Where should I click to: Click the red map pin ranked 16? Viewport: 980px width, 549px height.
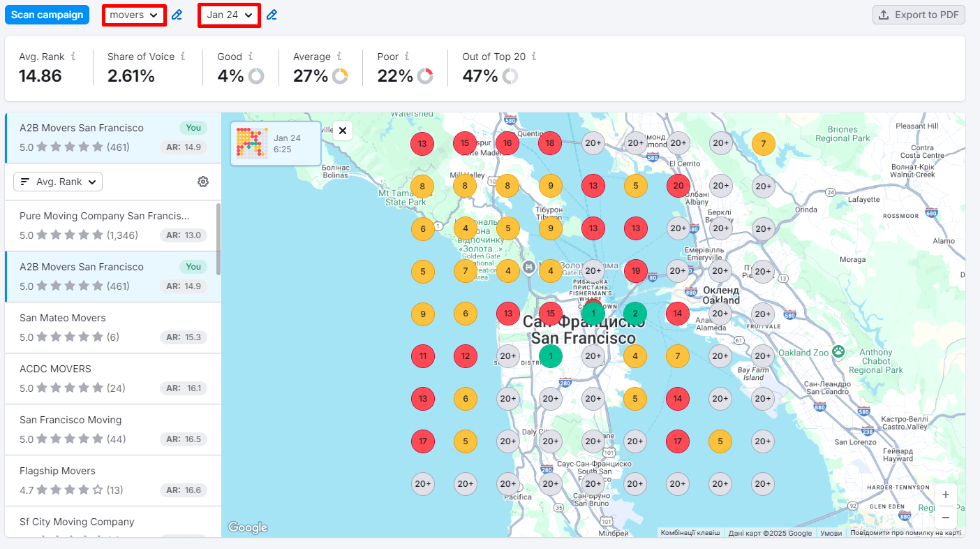507,143
